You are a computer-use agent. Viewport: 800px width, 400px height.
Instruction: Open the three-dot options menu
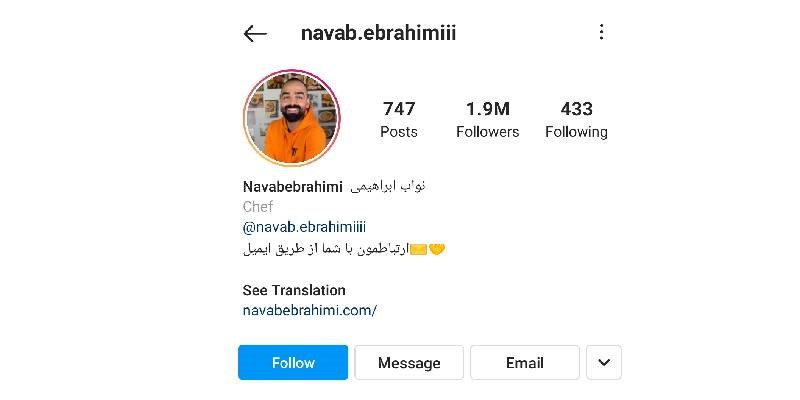point(602,32)
